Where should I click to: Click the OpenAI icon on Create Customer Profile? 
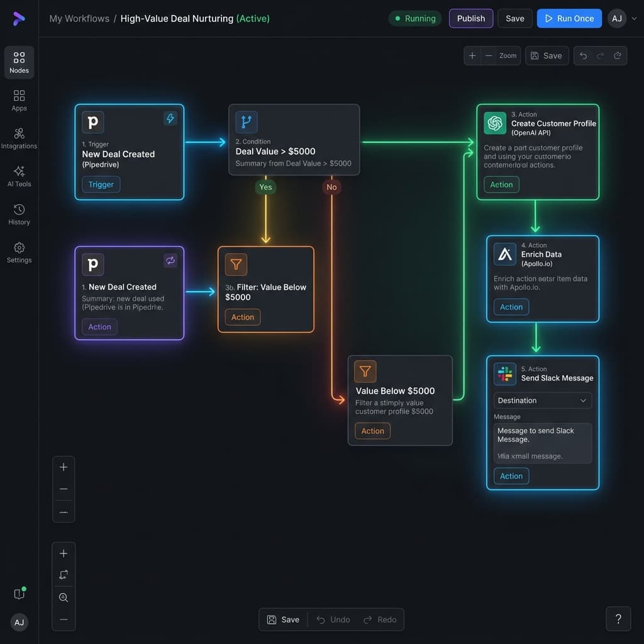click(495, 123)
